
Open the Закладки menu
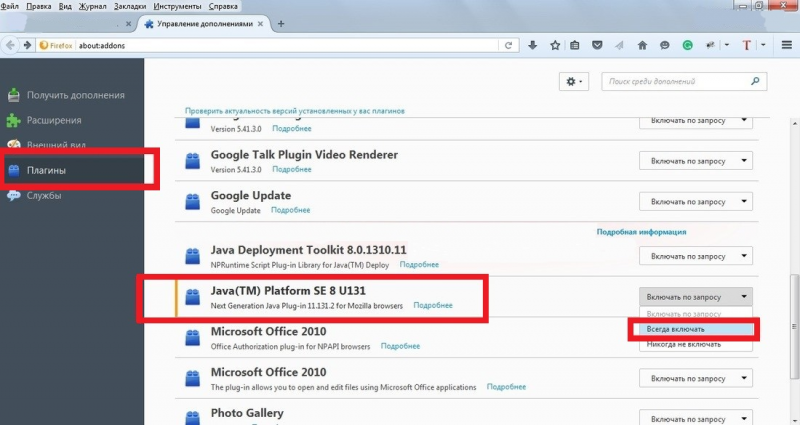click(x=130, y=6)
